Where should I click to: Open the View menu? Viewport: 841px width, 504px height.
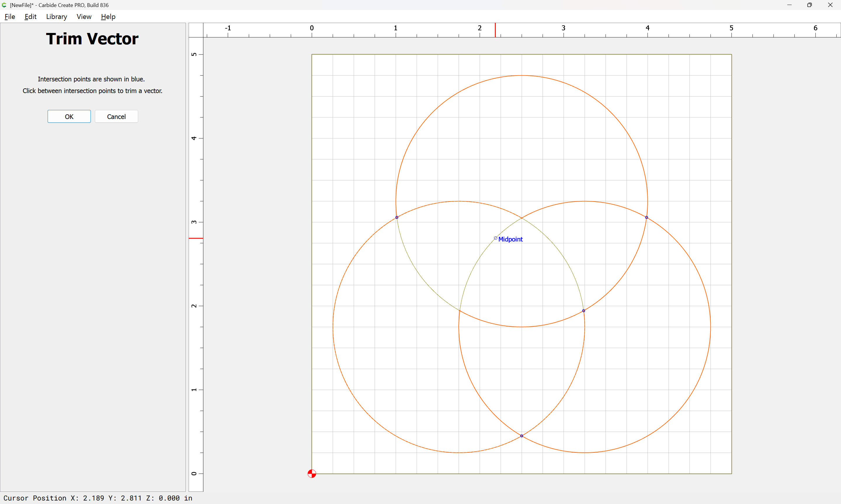pyautogui.click(x=84, y=17)
